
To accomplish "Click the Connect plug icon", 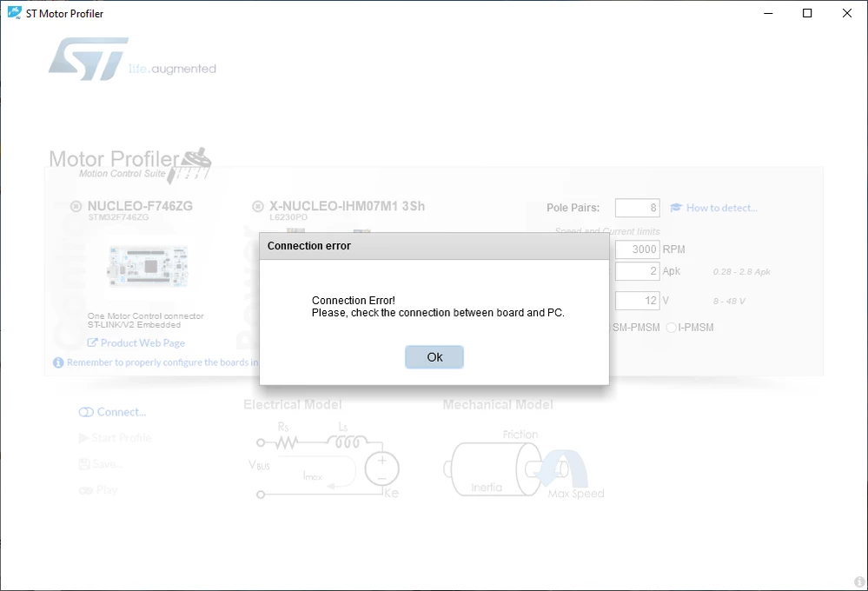I will pos(86,412).
